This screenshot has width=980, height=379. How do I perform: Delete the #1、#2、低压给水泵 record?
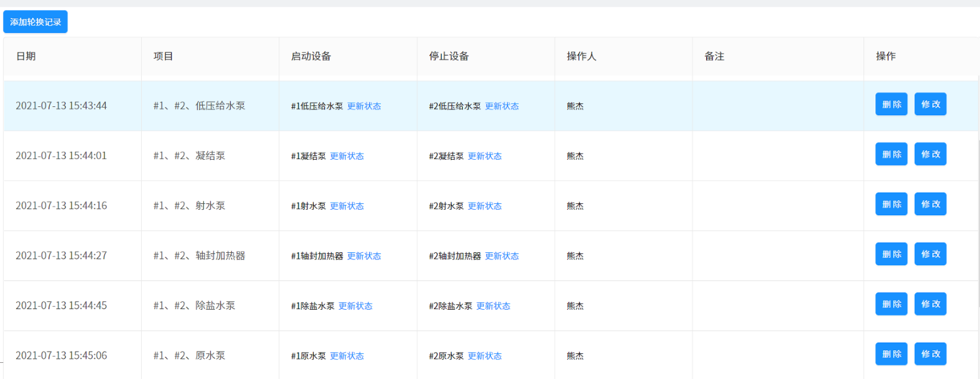coord(891,104)
